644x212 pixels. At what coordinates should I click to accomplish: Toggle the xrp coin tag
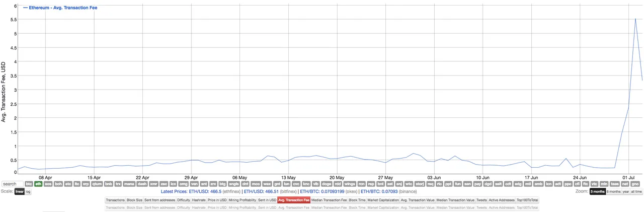point(86,184)
